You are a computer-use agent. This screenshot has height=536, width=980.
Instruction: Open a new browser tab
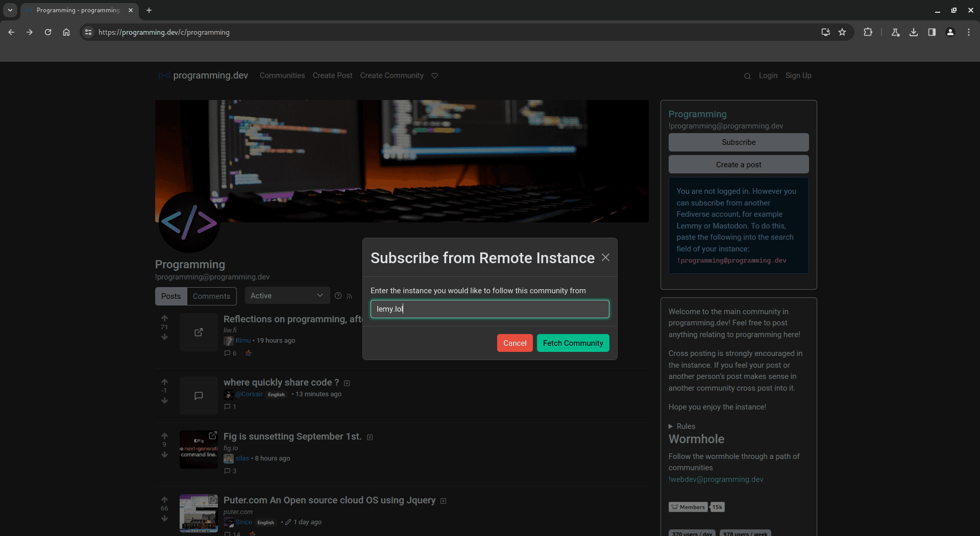pyautogui.click(x=149, y=10)
